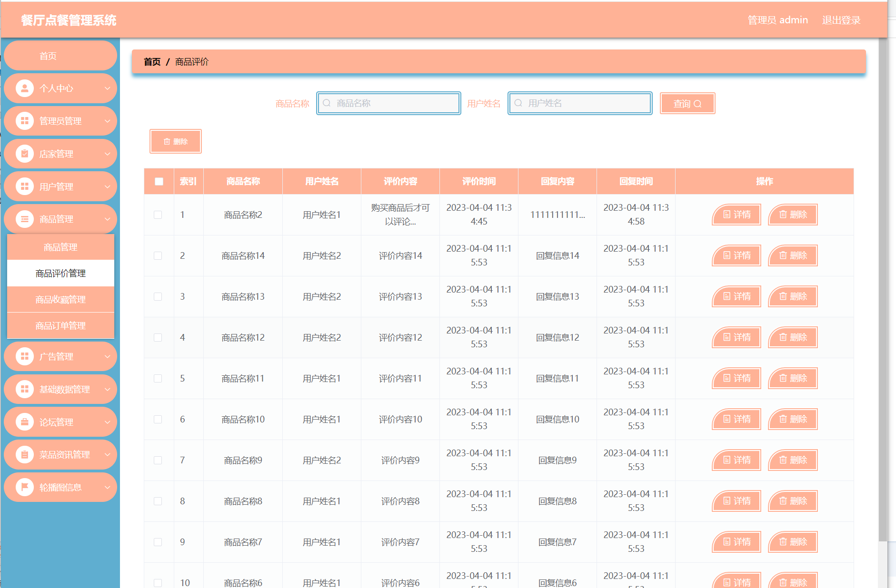The image size is (896, 588).
Task: Expand the 广告管理 chevron arrow
Action: click(107, 356)
